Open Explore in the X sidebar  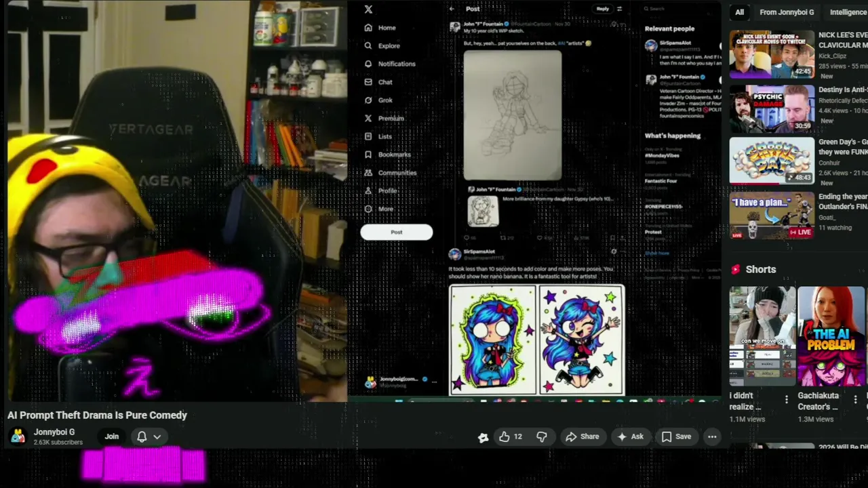382,45
